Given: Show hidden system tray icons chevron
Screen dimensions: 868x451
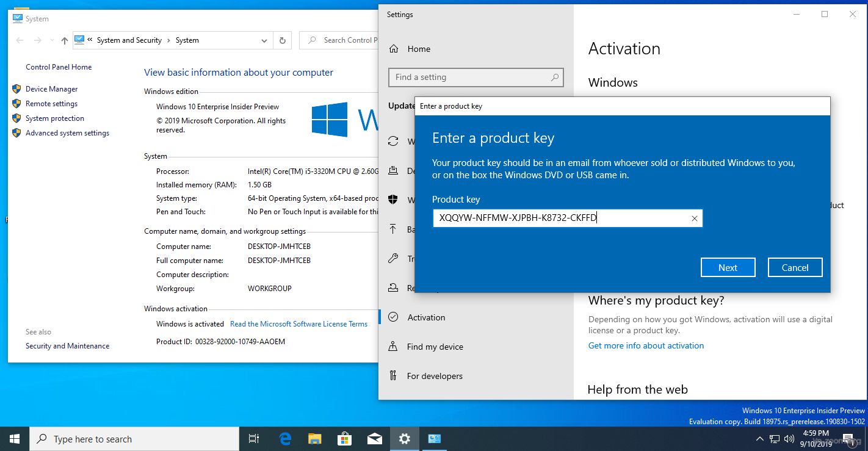Looking at the screenshot, I should point(760,439).
